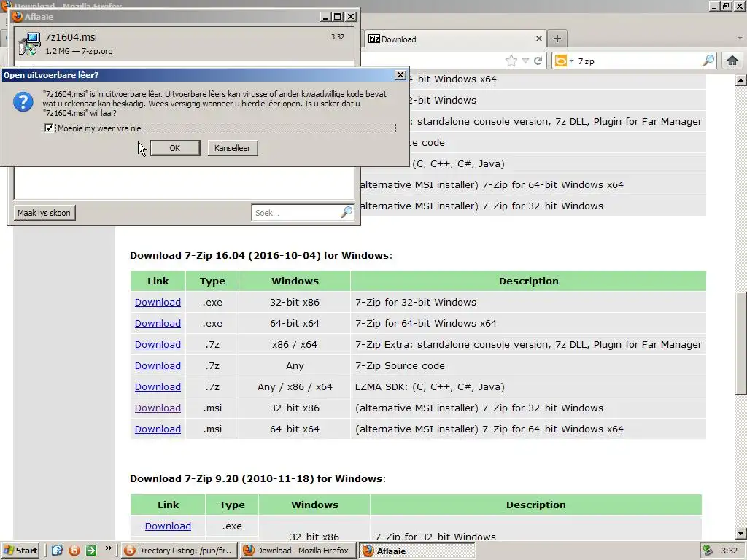Click the taskbar clock showing 3:32
Screen dimensions: 747x560
click(x=729, y=551)
